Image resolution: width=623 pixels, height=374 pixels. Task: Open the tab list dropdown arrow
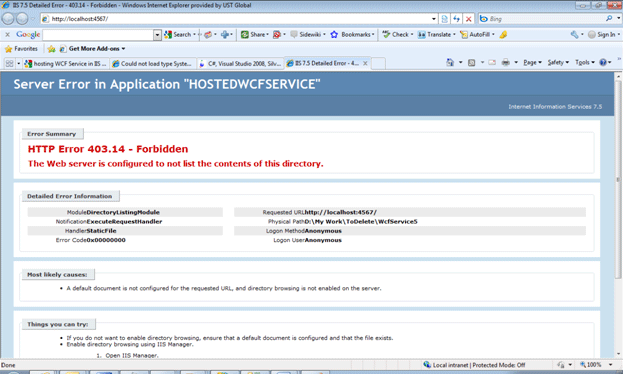click(18, 64)
